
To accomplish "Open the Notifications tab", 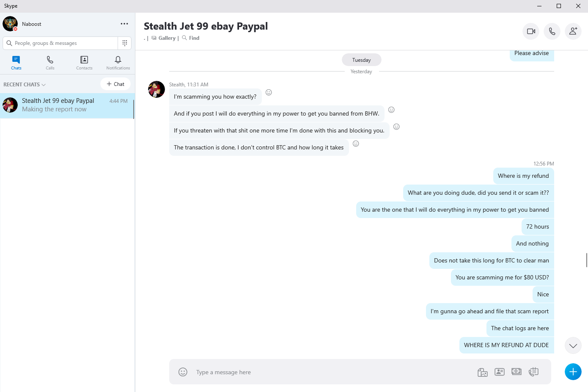I will 118,63.
